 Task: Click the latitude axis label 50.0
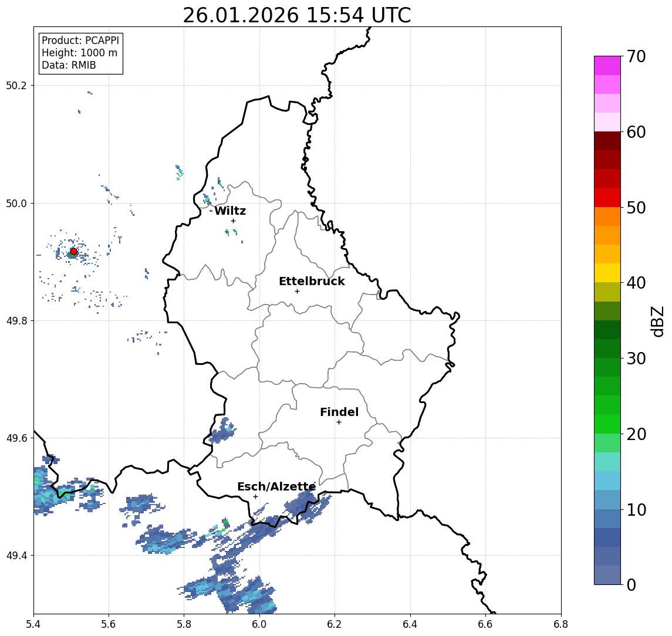pyautogui.click(x=16, y=203)
